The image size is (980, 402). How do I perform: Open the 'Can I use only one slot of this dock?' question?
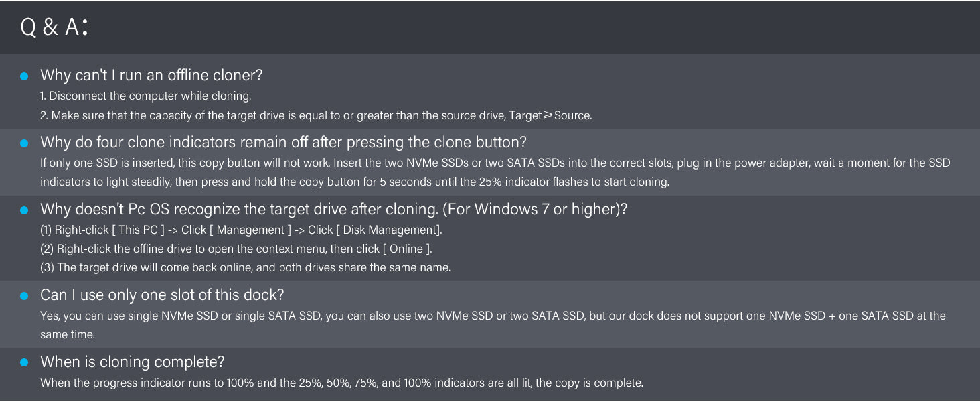point(162,295)
